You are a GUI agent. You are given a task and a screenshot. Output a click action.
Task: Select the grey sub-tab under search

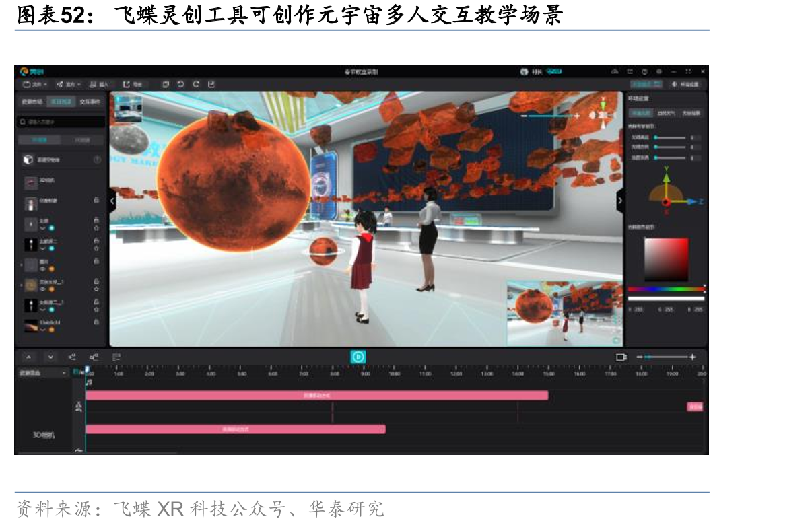(82, 140)
